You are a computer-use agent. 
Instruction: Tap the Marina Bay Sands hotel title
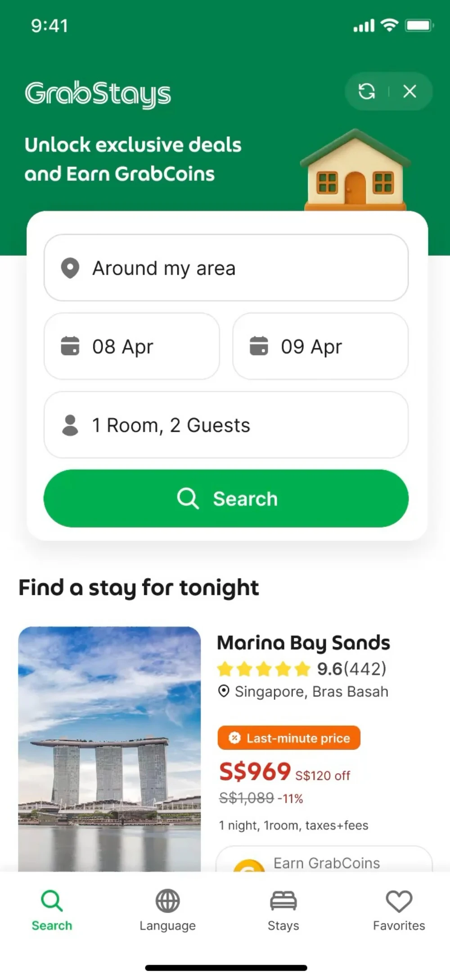(303, 643)
